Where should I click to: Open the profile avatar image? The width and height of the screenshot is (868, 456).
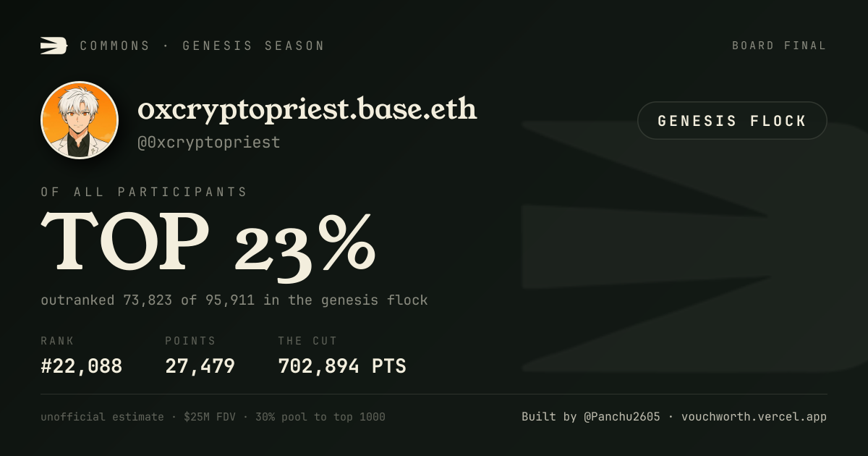click(80, 120)
